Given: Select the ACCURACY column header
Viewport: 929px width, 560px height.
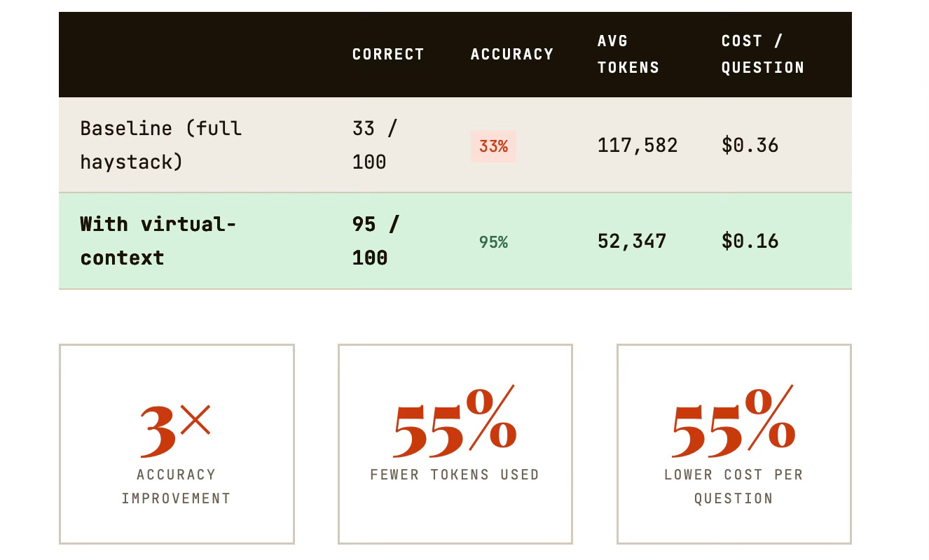Looking at the screenshot, I should (512, 54).
